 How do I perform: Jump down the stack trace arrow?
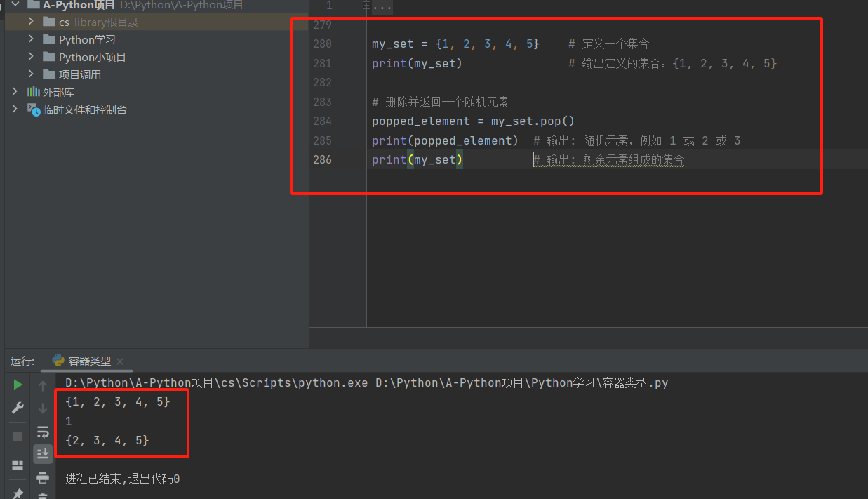[x=43, y=408]
